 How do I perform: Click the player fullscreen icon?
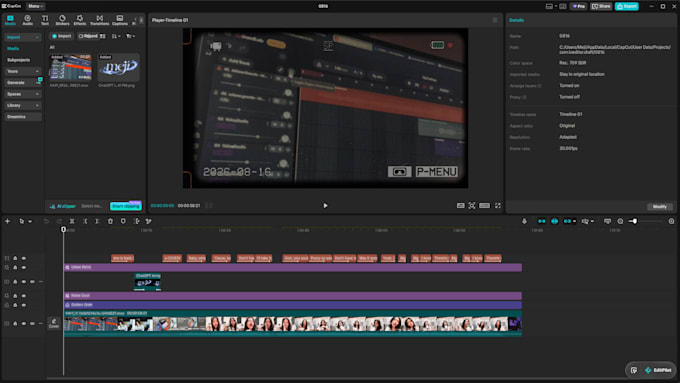point(498,206)
